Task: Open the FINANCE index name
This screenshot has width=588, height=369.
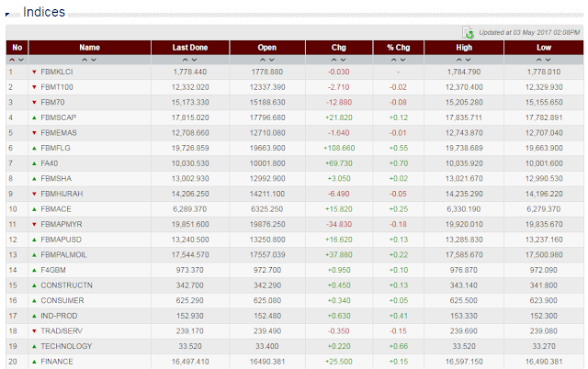Action: [57, 362]
